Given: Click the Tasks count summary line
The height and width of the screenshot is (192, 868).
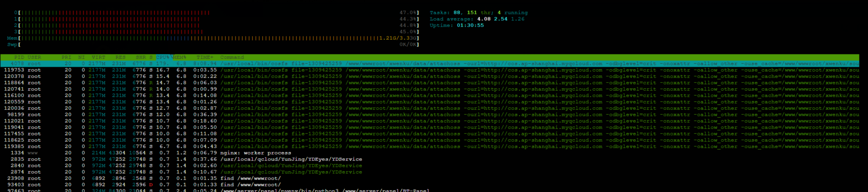Looking at the screenshot, I should (x=479, y=13).
